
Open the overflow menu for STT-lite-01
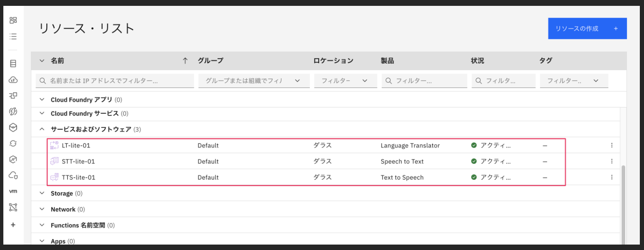pyautogui.click(x=612, y=161)
